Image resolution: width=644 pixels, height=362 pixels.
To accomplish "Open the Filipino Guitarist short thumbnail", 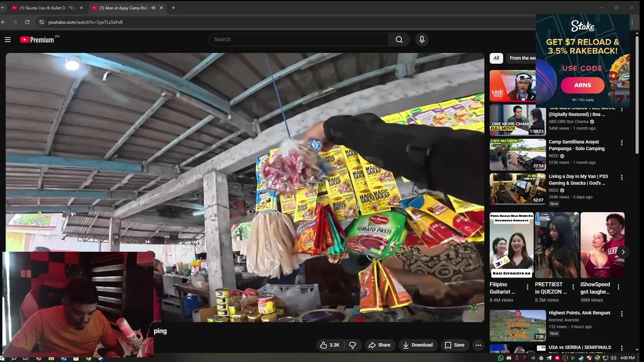I will [512, 245].
